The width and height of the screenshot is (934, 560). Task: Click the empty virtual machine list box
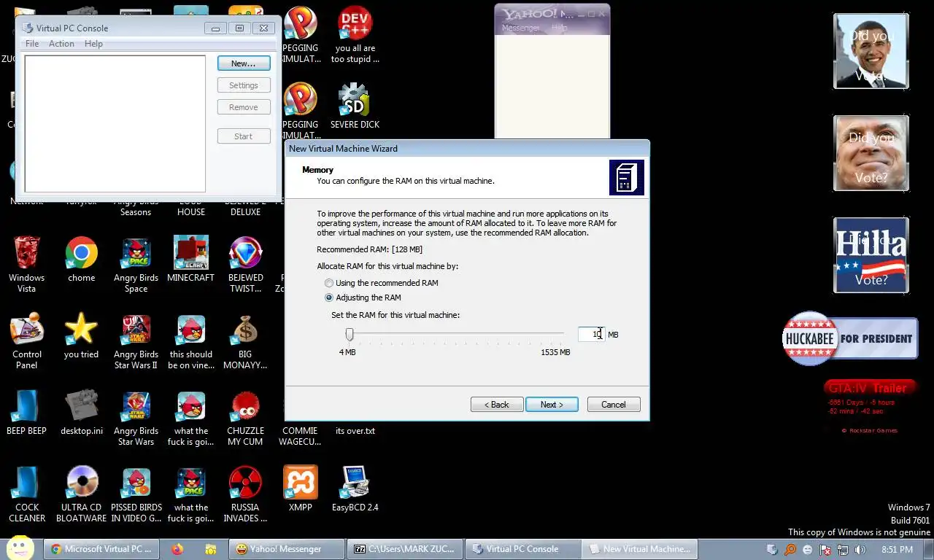coord(115,123)
